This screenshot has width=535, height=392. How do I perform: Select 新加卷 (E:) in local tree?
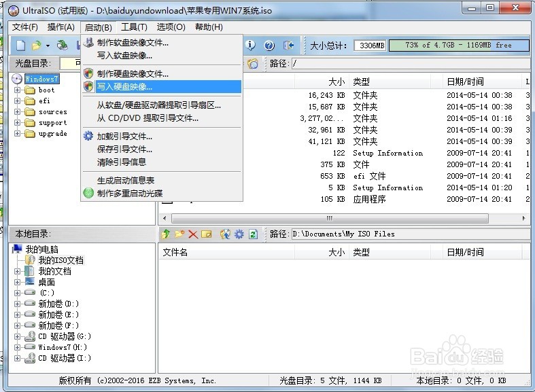[x=58, y=315]
